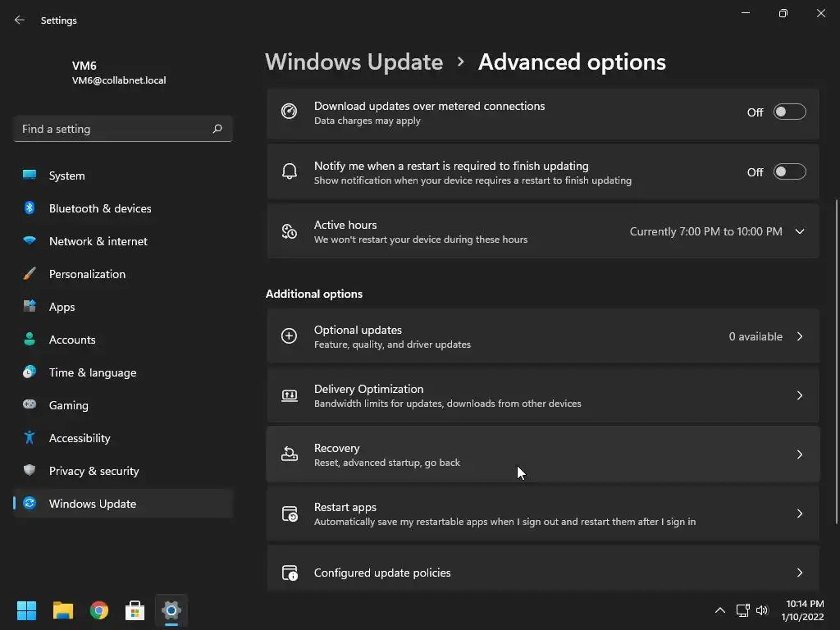Expand the Active hours dropdown chevron
This screenshot has height=630, width=840.
pos(800,231)
